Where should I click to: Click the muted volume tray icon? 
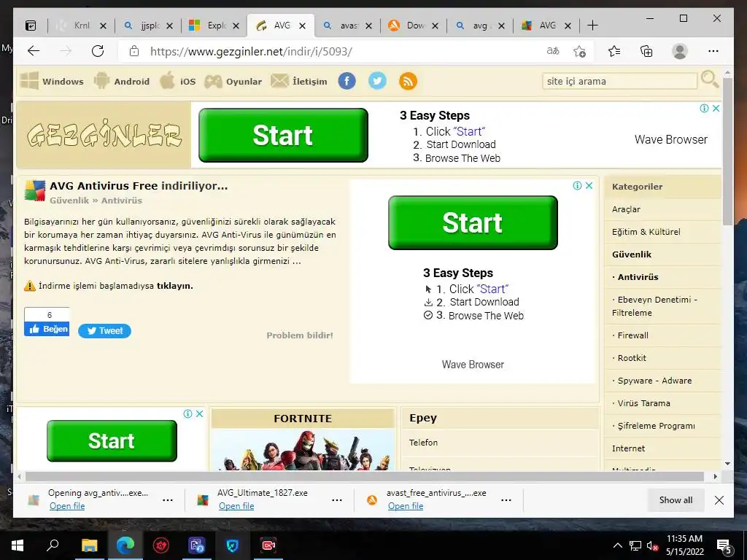point(653,546)
